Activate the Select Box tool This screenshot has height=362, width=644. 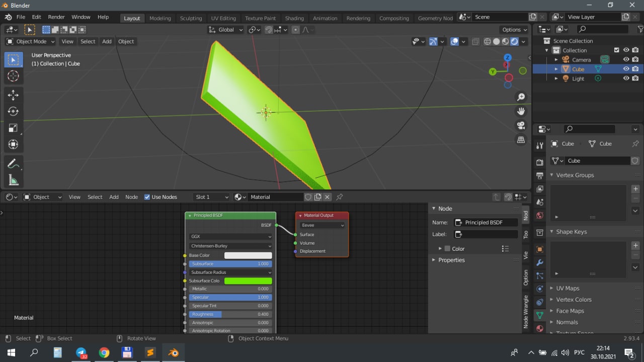click(14, 59)
